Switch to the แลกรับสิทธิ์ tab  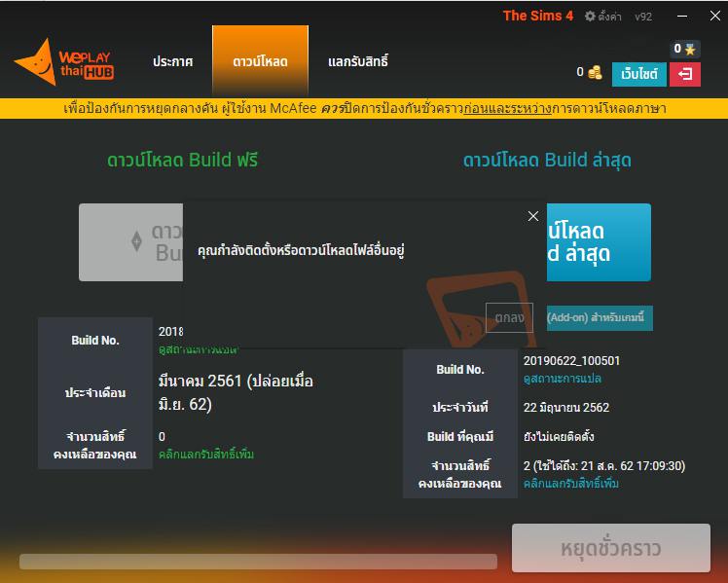click(358, 61)
